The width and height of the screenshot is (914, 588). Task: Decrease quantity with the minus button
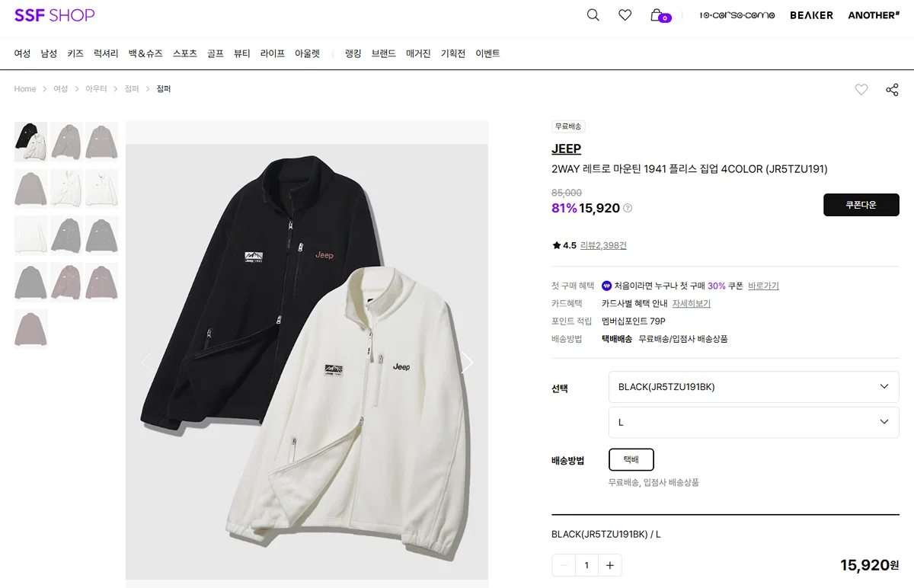[564, 565]
